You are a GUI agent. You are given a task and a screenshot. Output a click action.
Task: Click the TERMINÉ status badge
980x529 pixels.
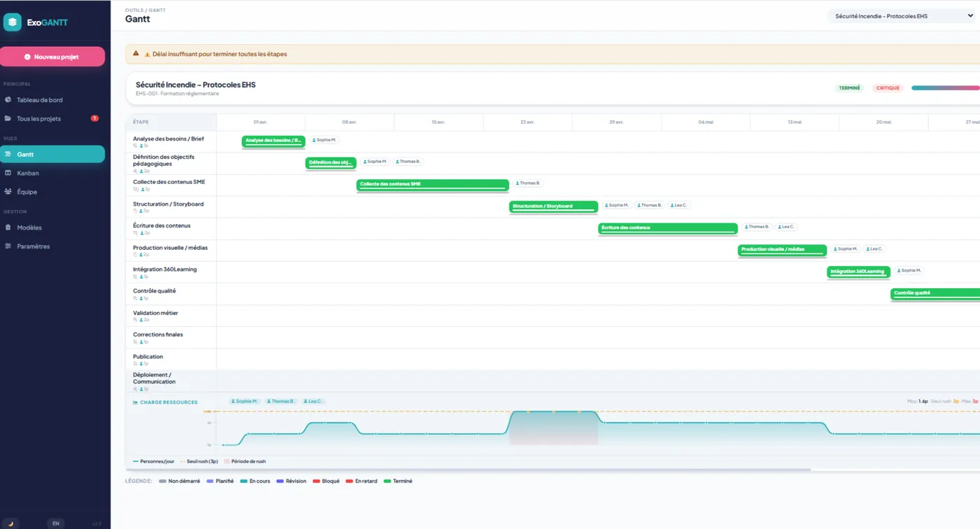[849, 88]
